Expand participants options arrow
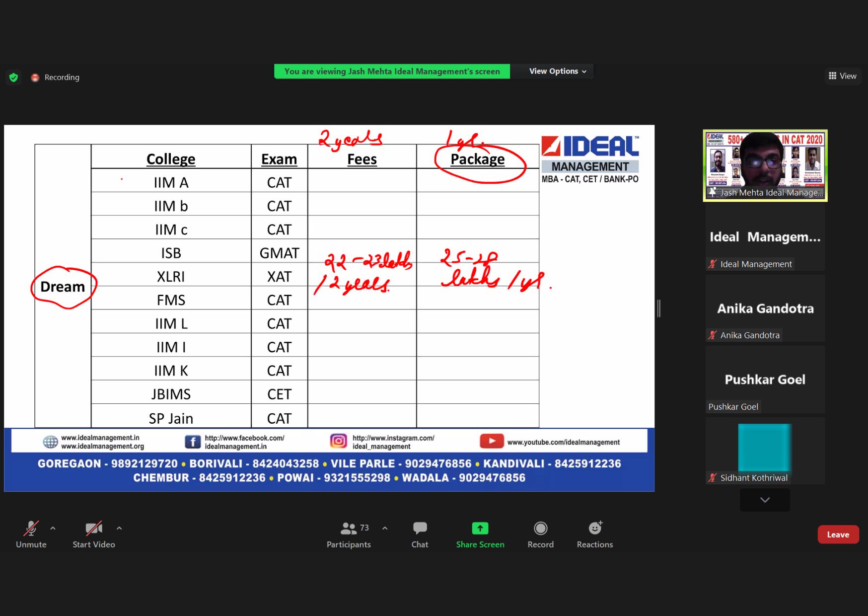The image size is (868, 616). 385,528
